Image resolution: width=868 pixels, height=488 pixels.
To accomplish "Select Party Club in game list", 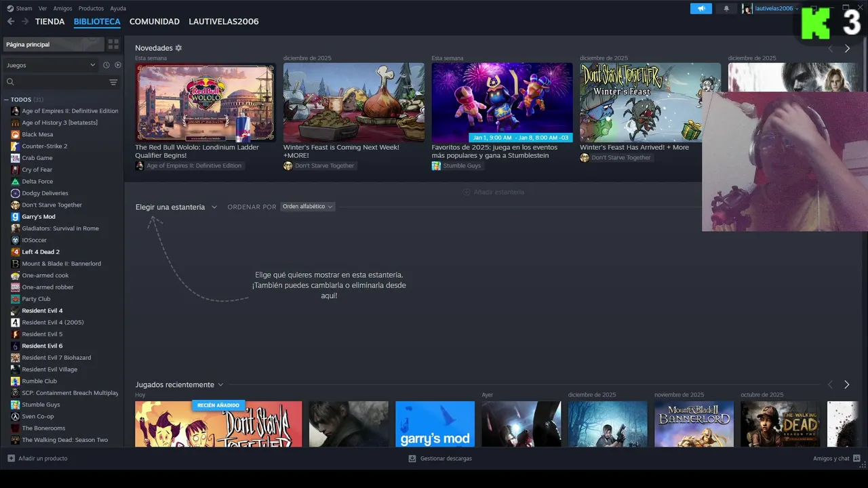I will coord(36,299).
